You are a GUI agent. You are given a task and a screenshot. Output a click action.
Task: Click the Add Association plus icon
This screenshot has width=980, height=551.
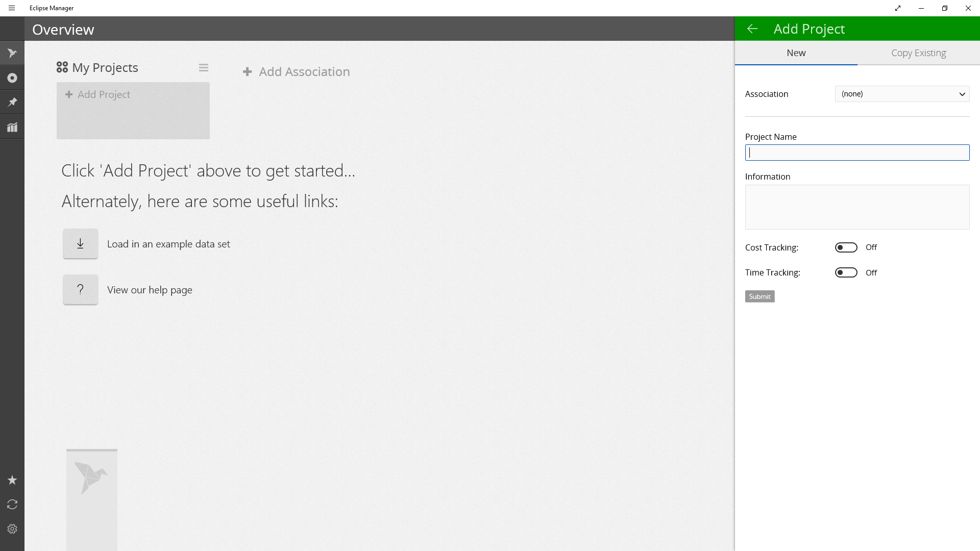pyautogui.click(x=249, y=71)
